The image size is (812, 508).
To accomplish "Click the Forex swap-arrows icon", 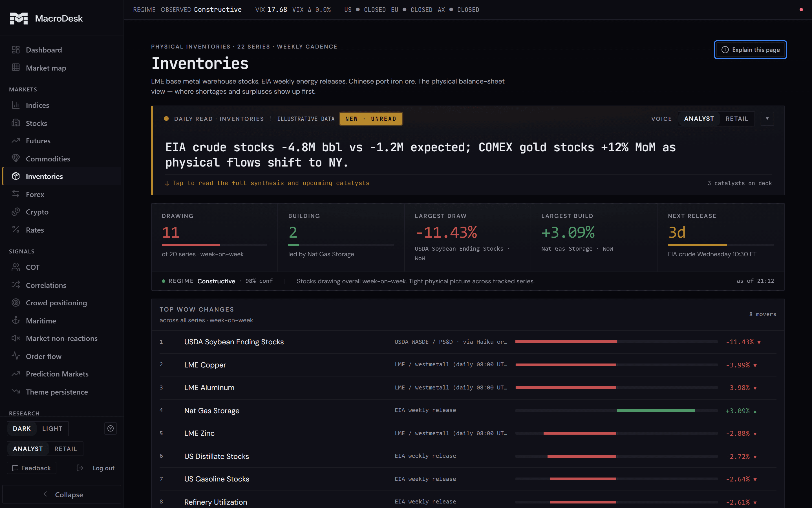I will click(x=16, y=194).
